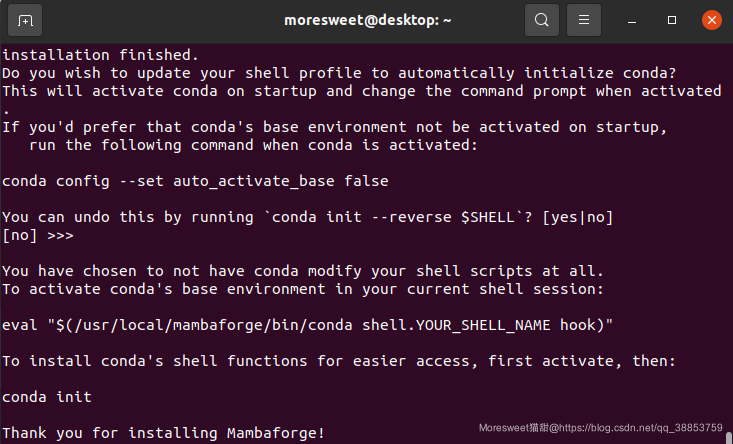
Task: Maximize the terminal window
Action: click(x=672, y=20)
